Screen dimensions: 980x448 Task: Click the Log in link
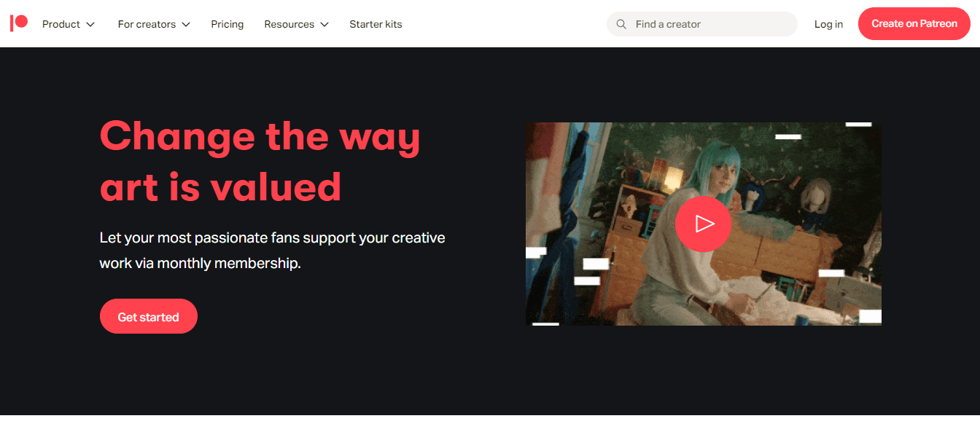coord(828,24)
